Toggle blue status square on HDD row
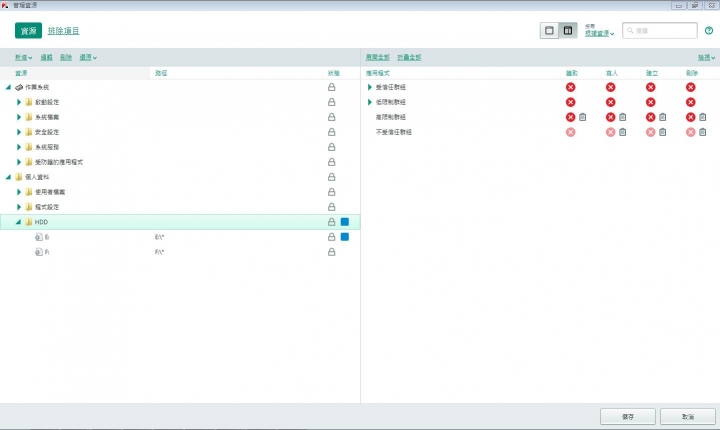The height and width of the screenshot is (430, 720). (x=345, y=222)
